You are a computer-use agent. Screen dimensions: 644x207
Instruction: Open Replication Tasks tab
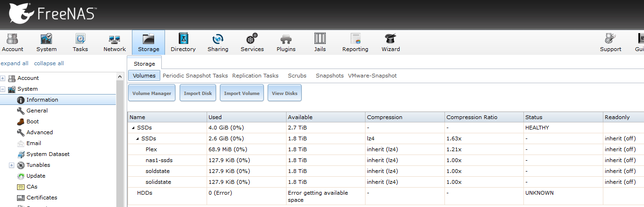[x=255, y=76]
